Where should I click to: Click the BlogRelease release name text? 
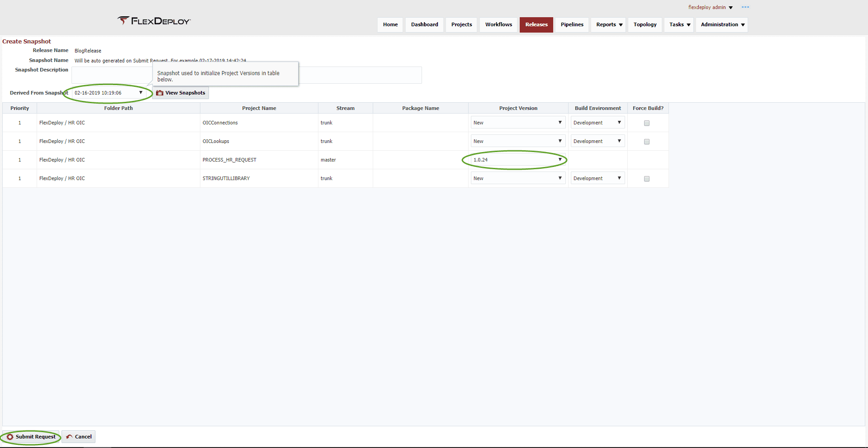coord(88,51)
